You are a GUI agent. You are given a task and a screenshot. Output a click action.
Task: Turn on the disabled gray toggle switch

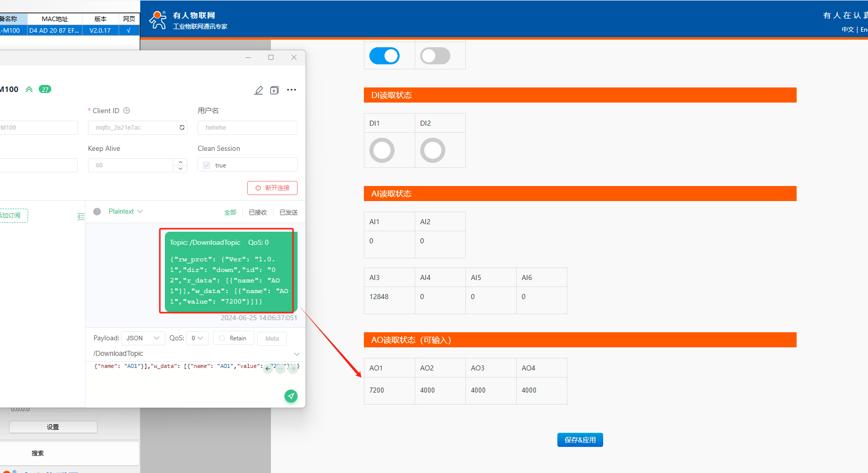coord(435,56)
